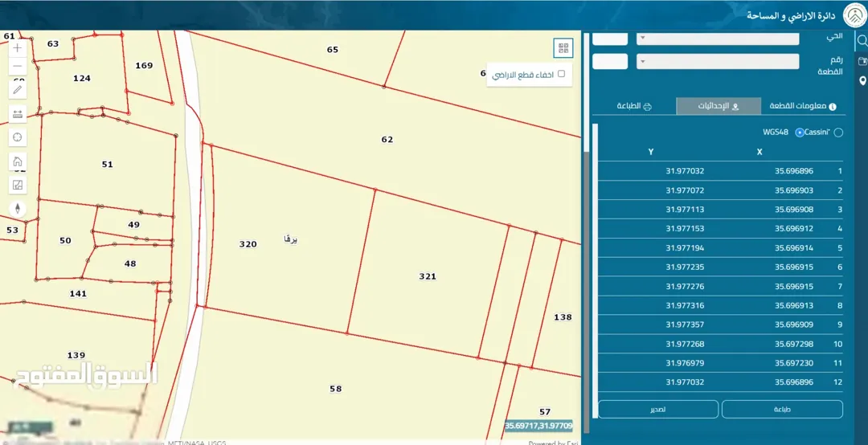Expand the رقم القطعة dropdown list

pyautogui.click(x=718, y=61)
